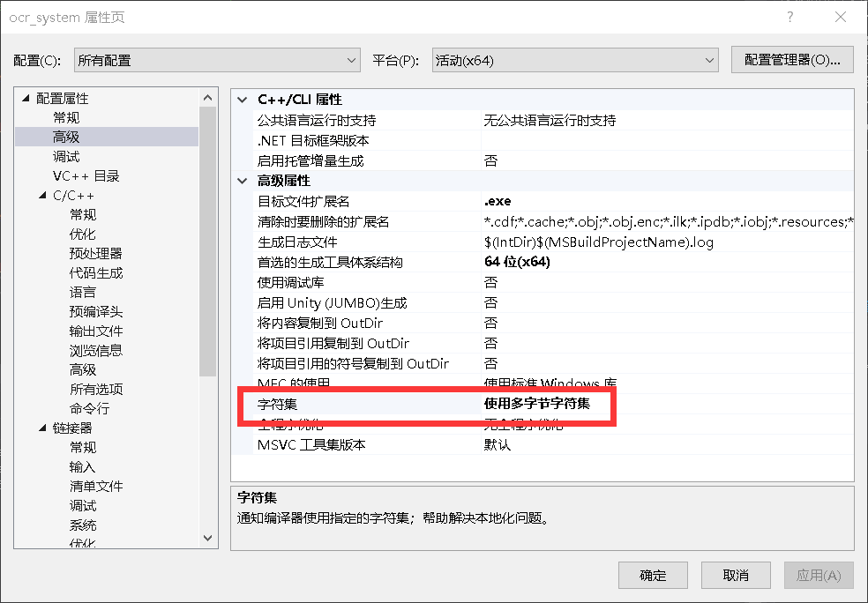Click the 取消 button

point(735,575)
